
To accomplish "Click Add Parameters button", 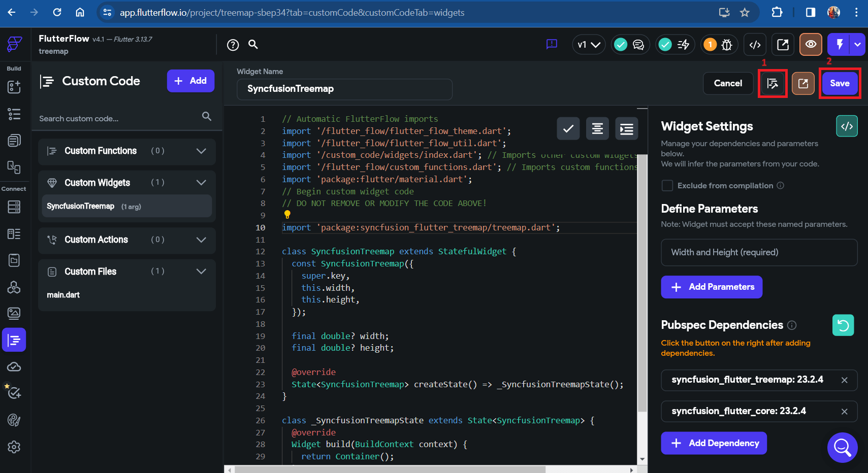I will point(712,287).
